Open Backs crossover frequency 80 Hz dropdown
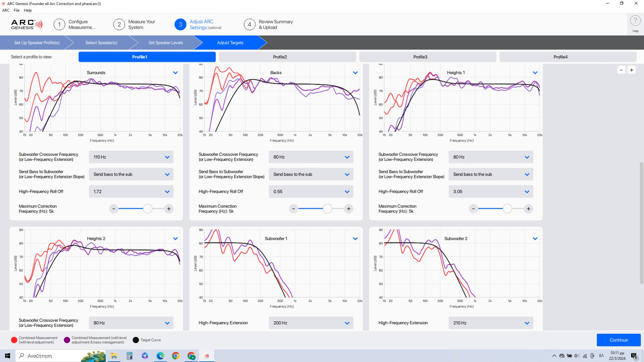Screen dimensions: 644x362 [311, 157]
